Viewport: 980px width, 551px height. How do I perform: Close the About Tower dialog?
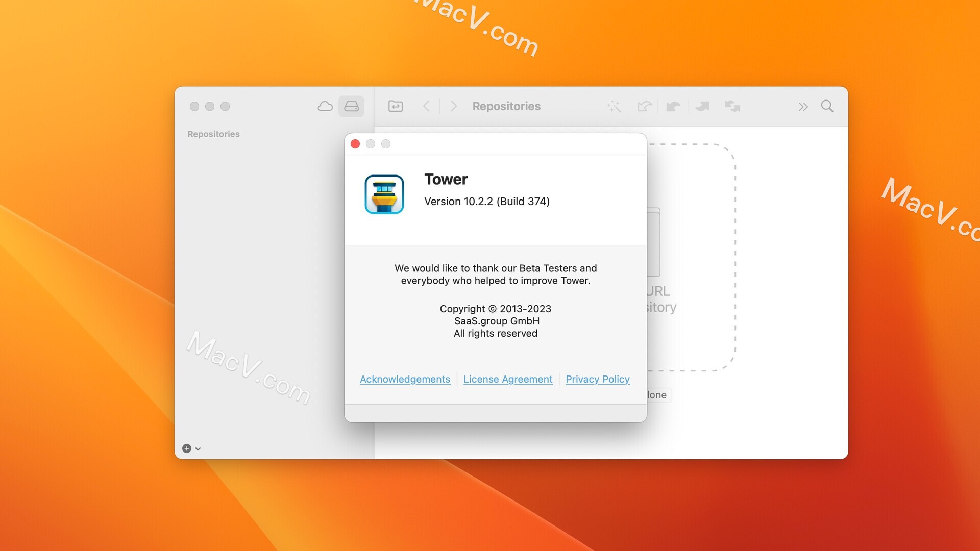coord(355,144)
